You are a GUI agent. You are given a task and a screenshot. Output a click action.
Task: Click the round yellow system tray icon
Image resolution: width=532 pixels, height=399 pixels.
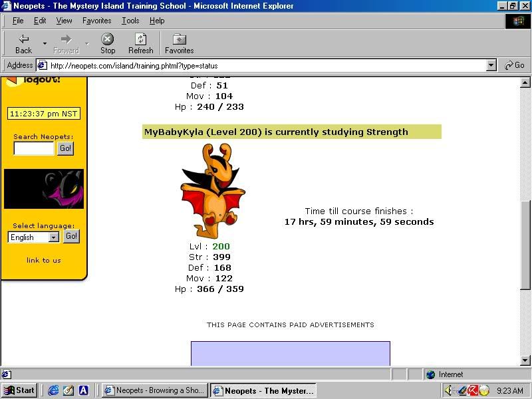pyautogui.click(x=484, y=390)
